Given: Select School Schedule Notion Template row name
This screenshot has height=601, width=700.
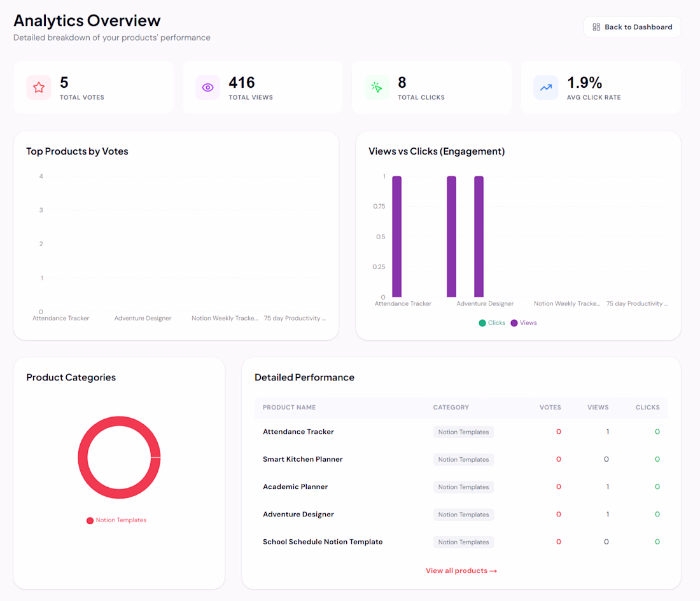Looking at the screenshot, I should 323,542.
